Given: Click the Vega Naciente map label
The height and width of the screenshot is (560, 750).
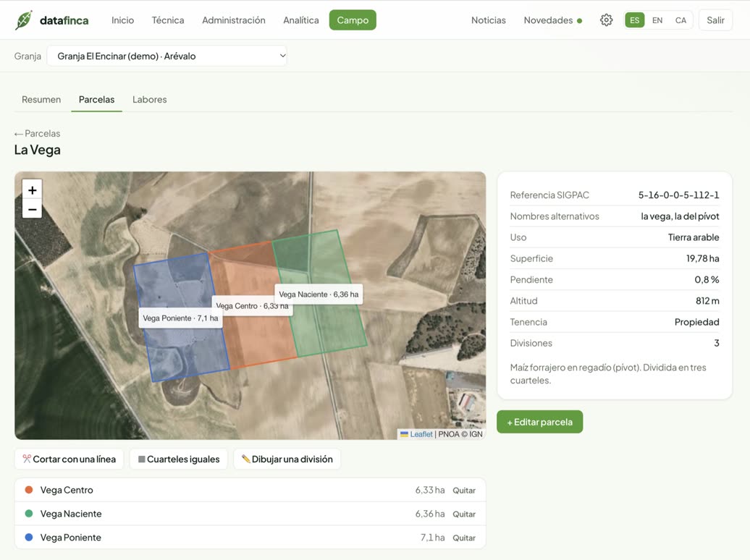Looking at the screenshot, I should pyautogui.click(x=319, y=294).
